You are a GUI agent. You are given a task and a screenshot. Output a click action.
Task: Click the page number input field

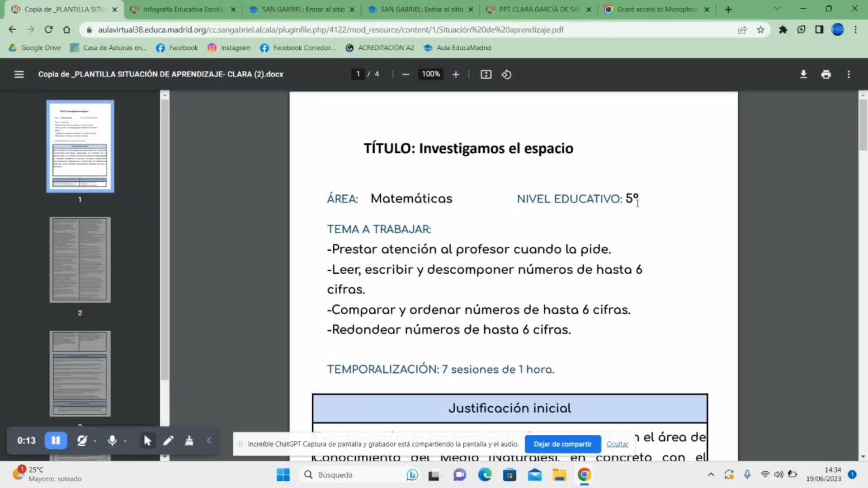tap(358, 74)
